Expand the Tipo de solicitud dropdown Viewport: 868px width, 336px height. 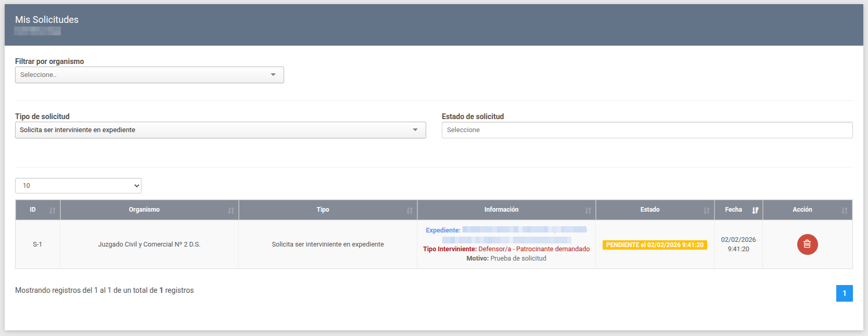click(220, 130)
